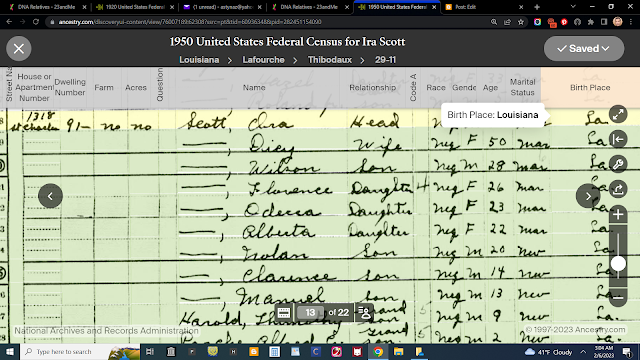Zoom in with the plus button
Screen dimensions: 640x360
click(x=618, y=214)
